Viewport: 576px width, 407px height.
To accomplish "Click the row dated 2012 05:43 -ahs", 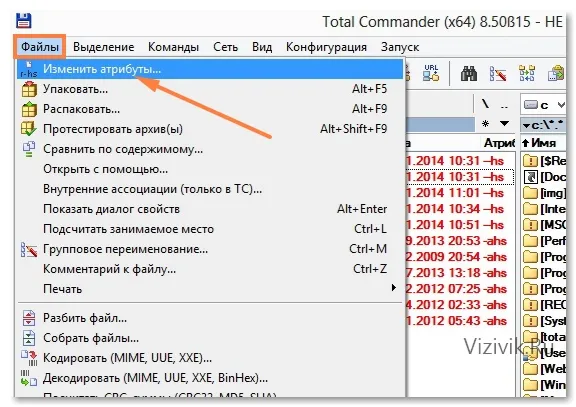I will pyautogui.click(x=460, y=321).
